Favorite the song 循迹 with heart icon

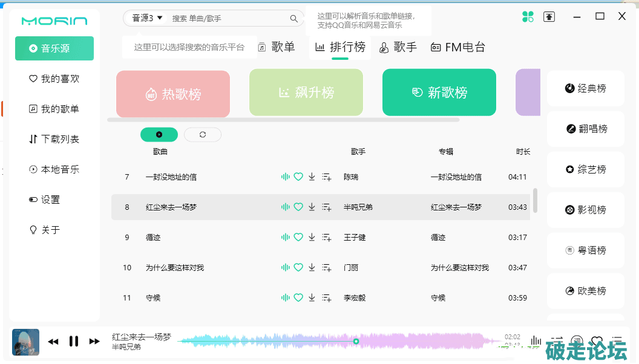pyautogui.click(x=298, y=238)
